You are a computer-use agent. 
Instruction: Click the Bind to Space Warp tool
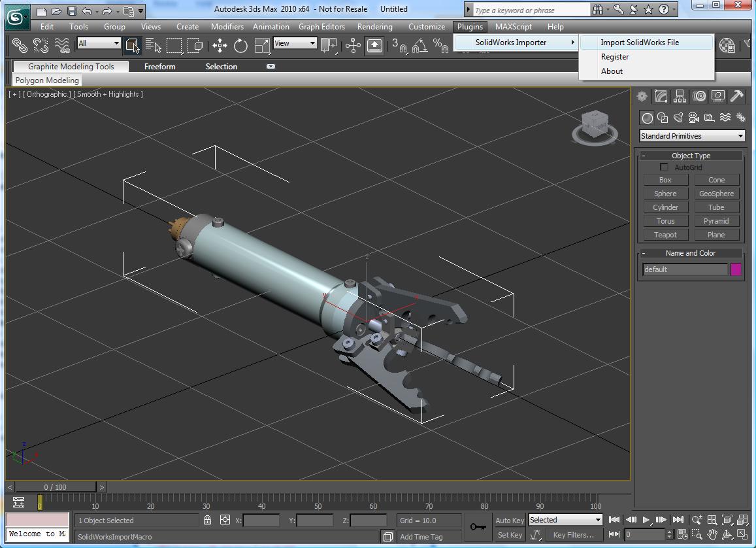coord(62,45)
